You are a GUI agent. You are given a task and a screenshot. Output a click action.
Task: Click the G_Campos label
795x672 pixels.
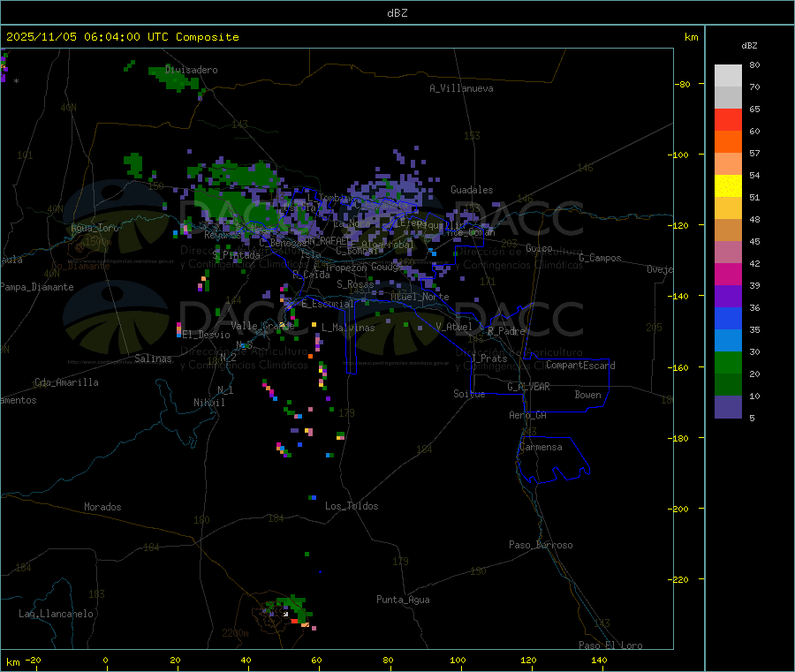601,258
